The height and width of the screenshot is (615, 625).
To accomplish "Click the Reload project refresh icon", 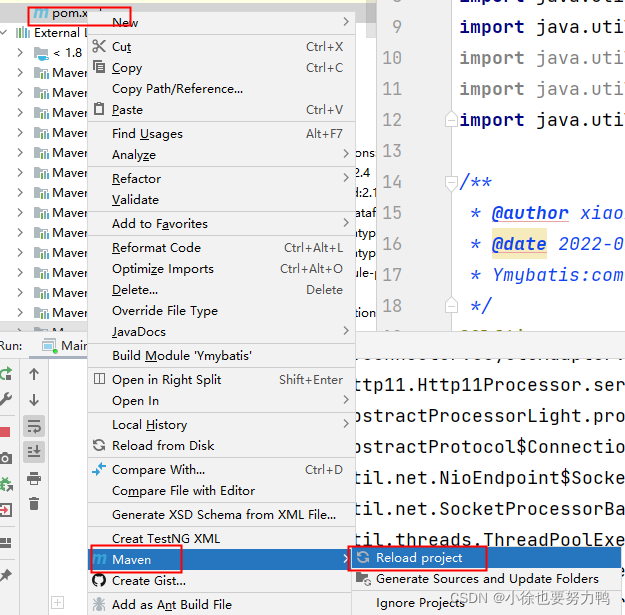I will click(363, 557).
